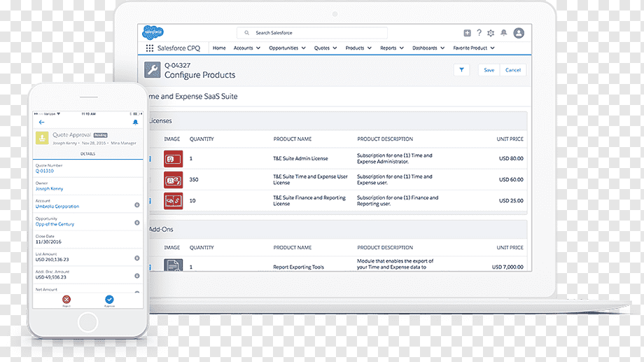Click quantity 10 cell
Image resolution: width=644 pixels, height=362 pixels.
pyautogui.click(x=192, y=201)
